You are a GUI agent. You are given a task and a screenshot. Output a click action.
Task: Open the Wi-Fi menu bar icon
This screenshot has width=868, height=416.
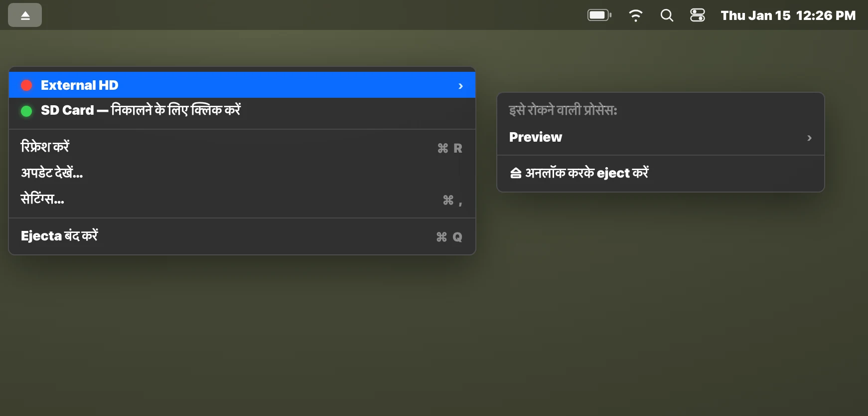(635, 15)
